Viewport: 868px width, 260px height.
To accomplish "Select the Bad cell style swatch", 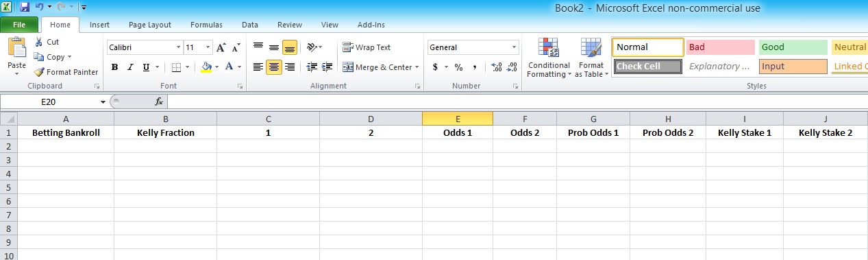I will point(720,47).
